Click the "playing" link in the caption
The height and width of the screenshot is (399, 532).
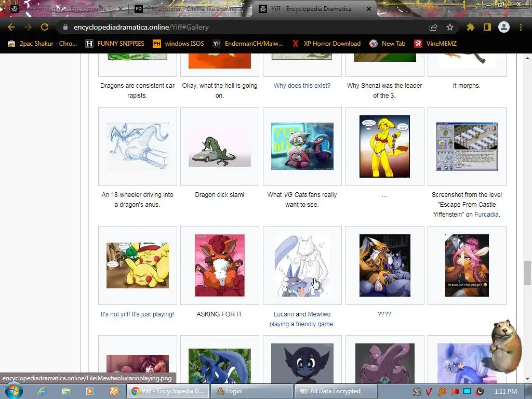[279, 324]
